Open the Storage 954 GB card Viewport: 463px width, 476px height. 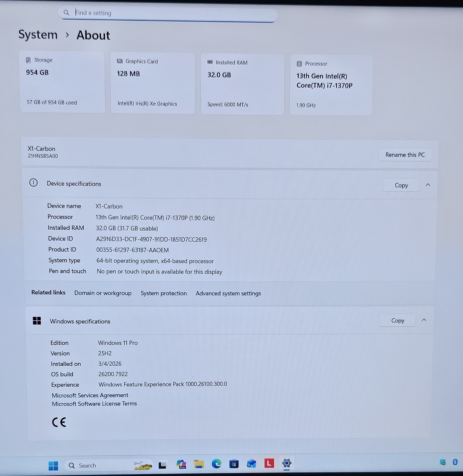(62, 82)
